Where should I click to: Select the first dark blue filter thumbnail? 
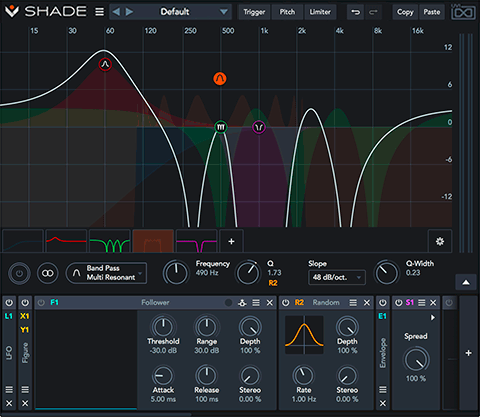(x=23, y=241)
